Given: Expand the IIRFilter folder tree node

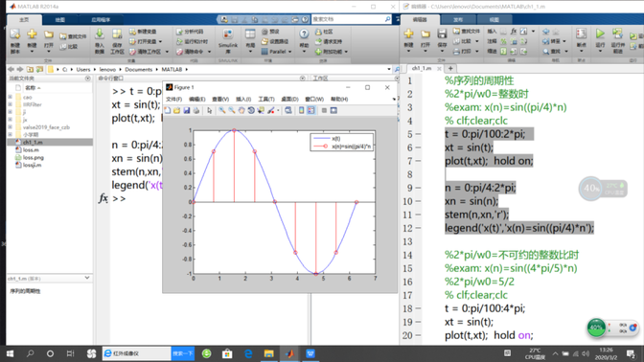Looking at the screenshot, I should [x=11, y=104].
